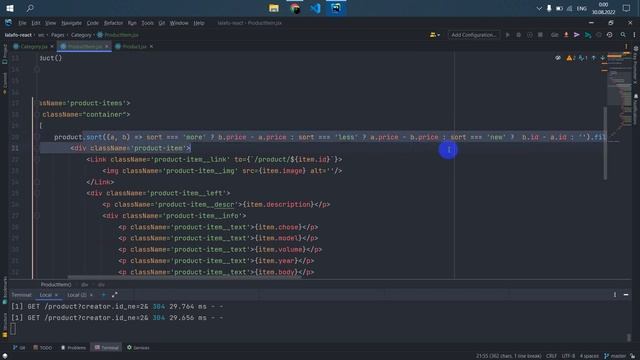Open the Tools menu
The height and width of the screenshot is (360, 640).
coord(147,23)
